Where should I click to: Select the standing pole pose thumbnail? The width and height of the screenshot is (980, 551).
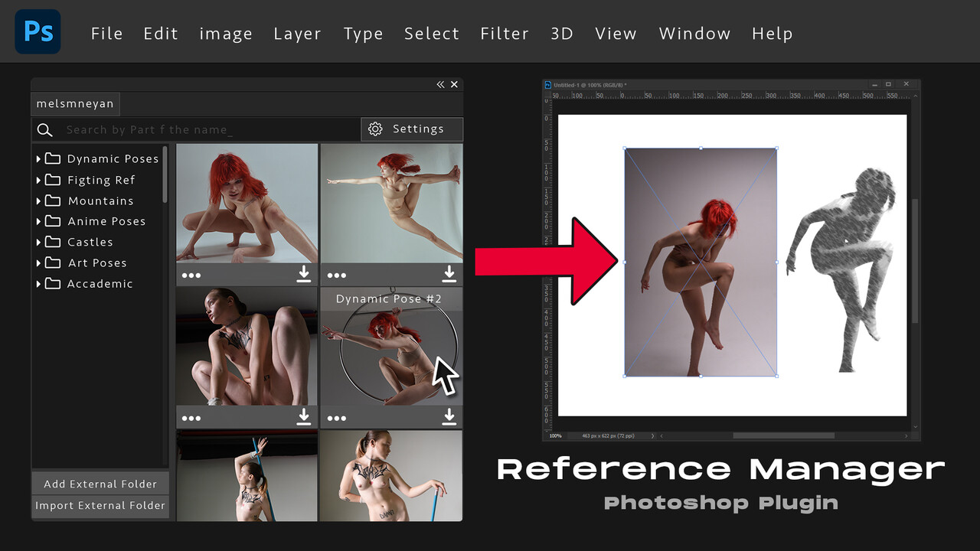[x=247, y=475]
